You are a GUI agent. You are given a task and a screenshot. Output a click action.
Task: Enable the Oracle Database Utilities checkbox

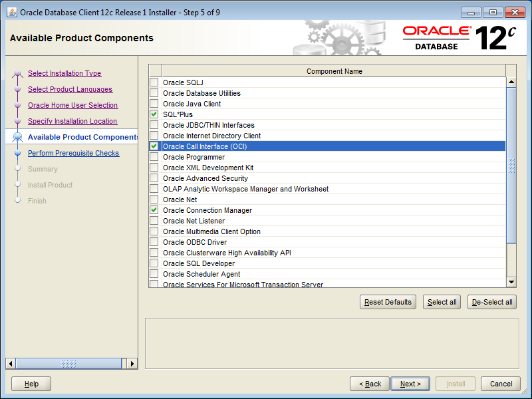coord(154,92)
